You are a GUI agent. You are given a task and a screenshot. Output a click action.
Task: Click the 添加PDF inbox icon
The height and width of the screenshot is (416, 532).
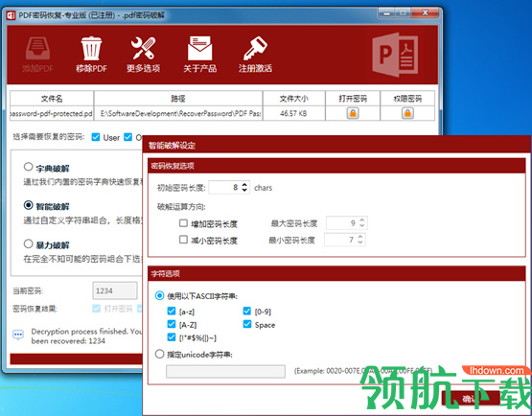click(x=37, y=49)
